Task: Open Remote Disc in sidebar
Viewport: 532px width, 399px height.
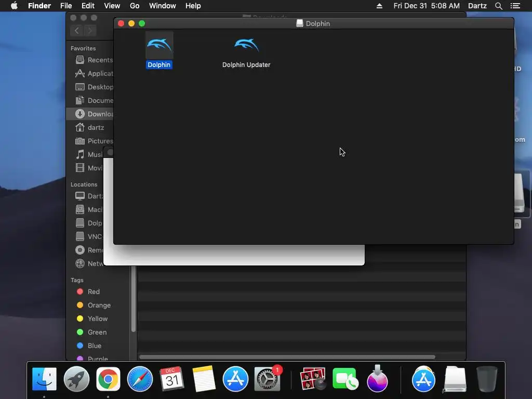Action: pos(89,250)
